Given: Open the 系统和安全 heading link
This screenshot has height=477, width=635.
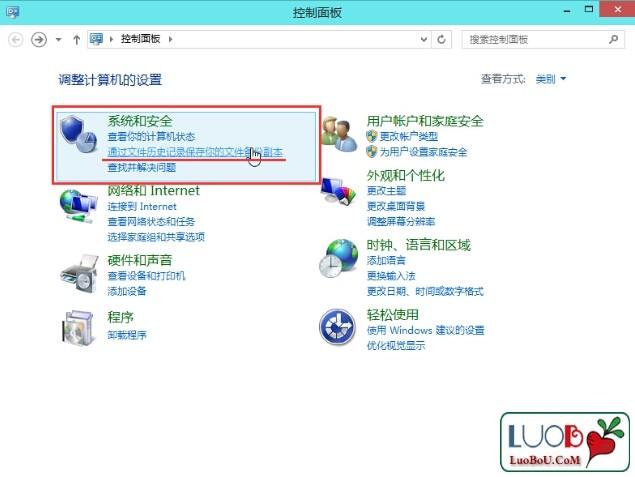Looking at the screenshot, I should pos(140,121).
